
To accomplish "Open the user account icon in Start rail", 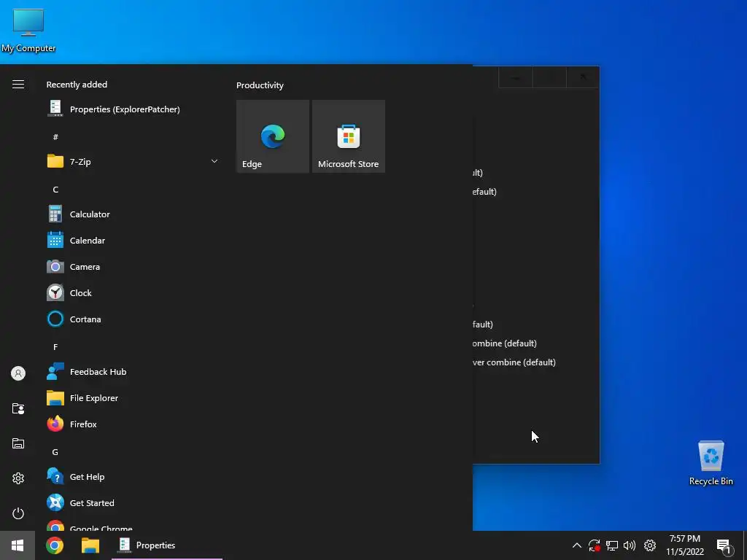I will pos(18,373).
